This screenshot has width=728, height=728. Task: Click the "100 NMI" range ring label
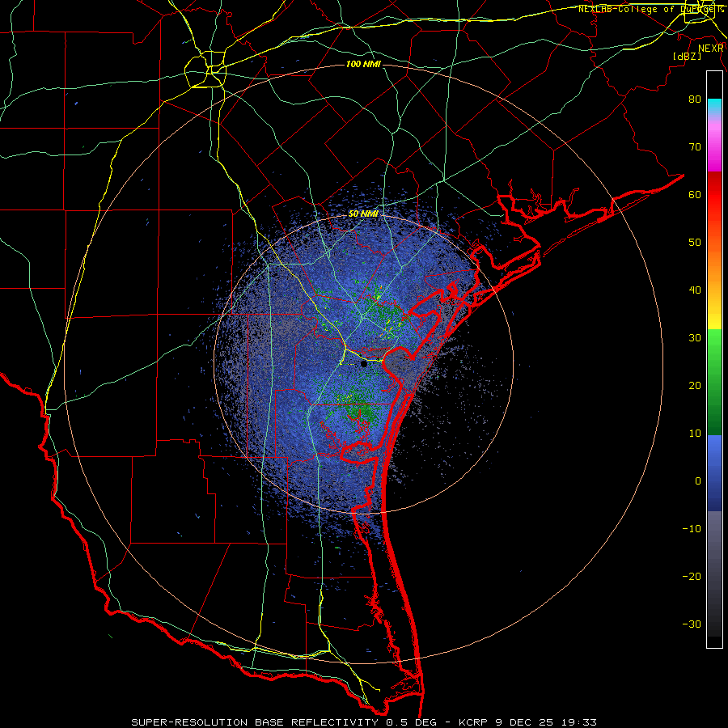[363, 64]
